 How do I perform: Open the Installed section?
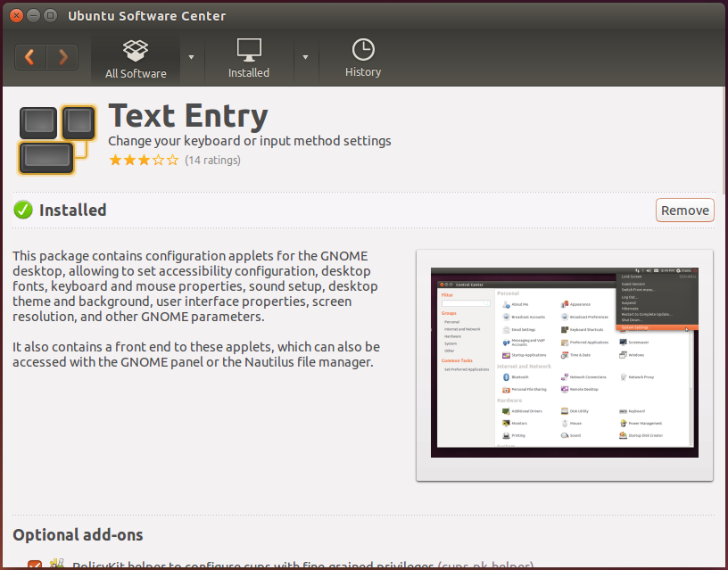click(x=249, y=59)
